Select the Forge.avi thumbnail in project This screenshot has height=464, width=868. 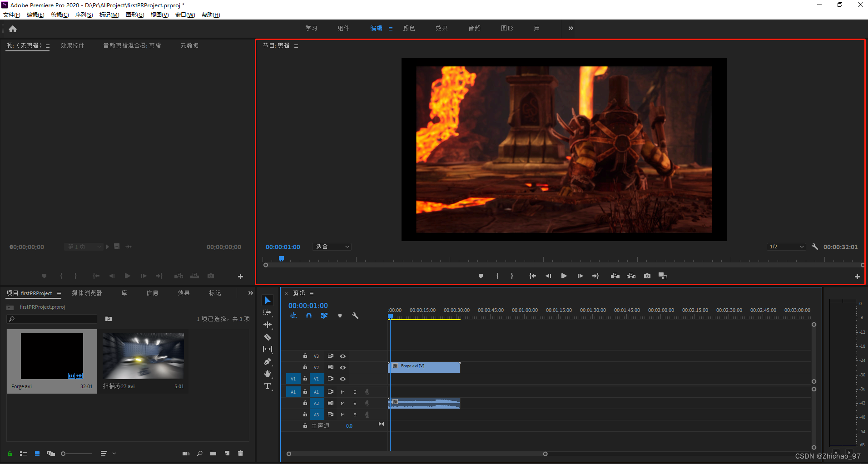click(x=52, y=356)
